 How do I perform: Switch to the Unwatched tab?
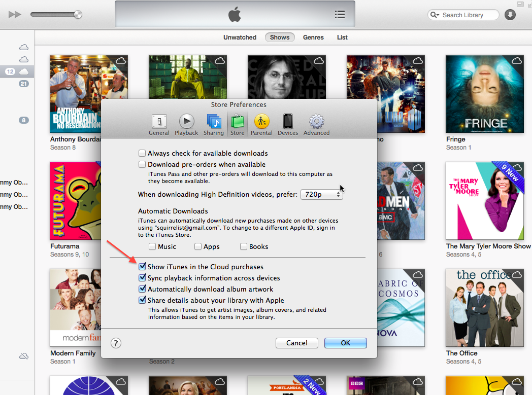240,37
